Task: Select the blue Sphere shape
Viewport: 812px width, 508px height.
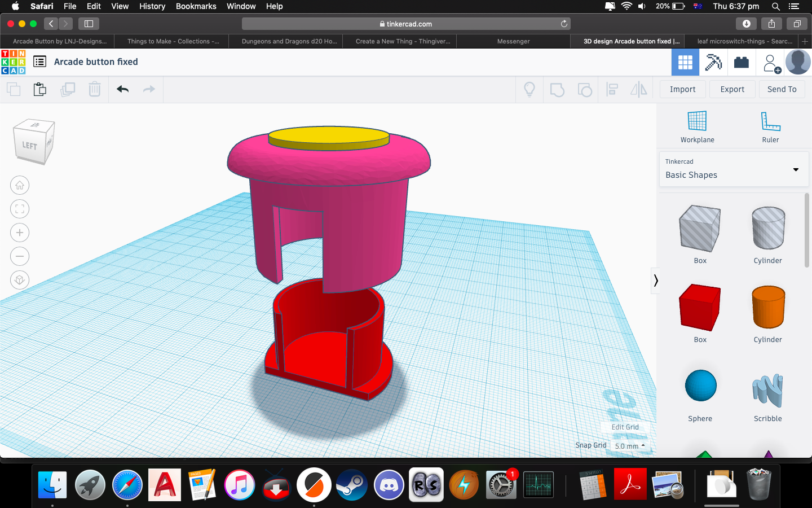Action: (700, 386)
